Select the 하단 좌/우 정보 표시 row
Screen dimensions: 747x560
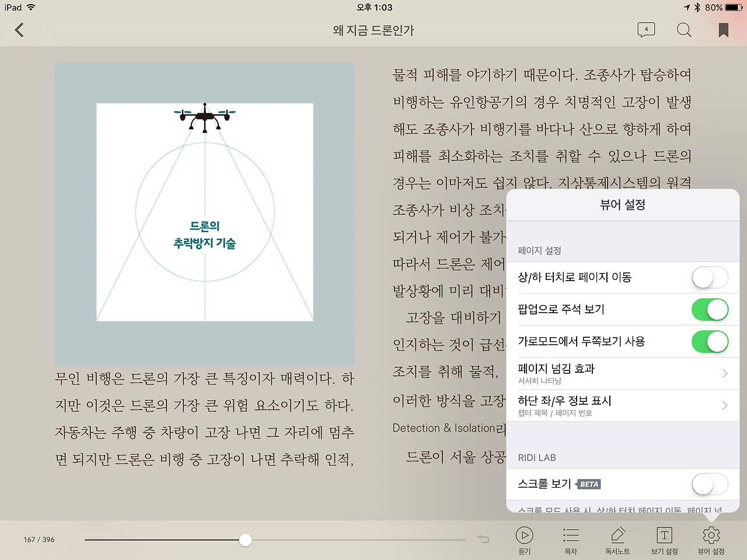click(x=623, y=405)
